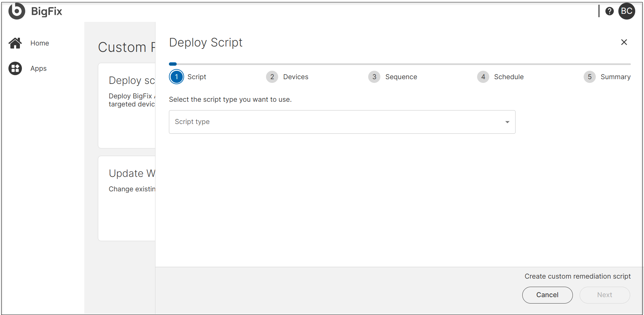The height and width of the screenshot is (315, 644).
Task: Select wizard step 2 Devices circle icon
Action: pos(272,77)
